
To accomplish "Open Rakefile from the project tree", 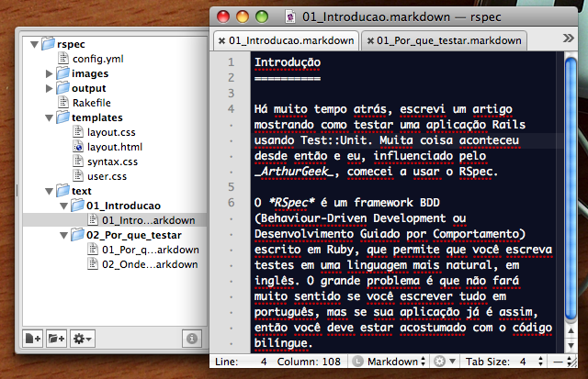I will 92,103.
